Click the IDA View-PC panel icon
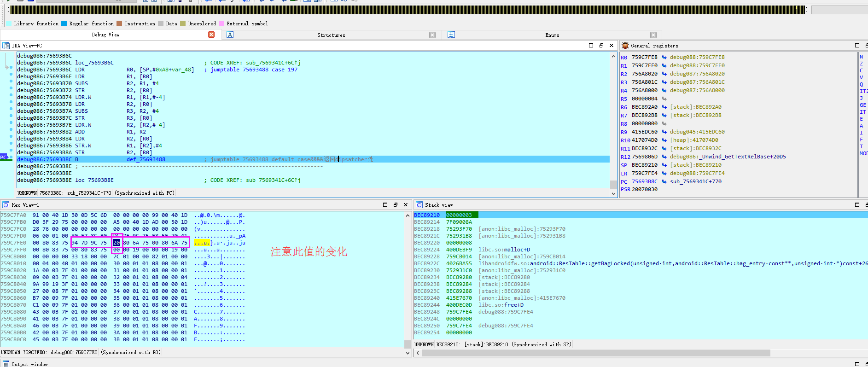Viewport: 868px width, 367px height. [x=6, y=46]
